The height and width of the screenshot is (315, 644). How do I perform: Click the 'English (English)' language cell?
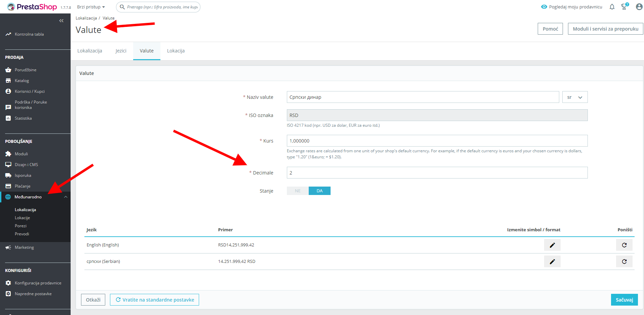pos(103,245)
